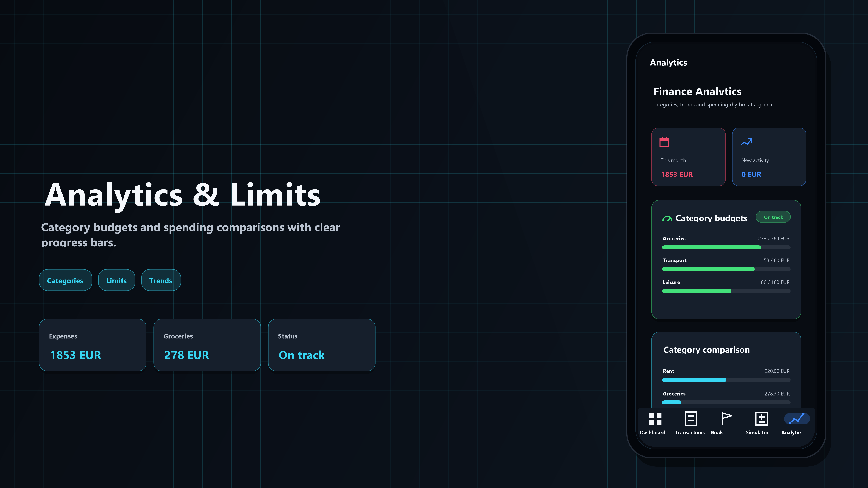Click the Transport budget progress bar
The height and width of the screenshot is (488, 868).
[x=726, y=269]
